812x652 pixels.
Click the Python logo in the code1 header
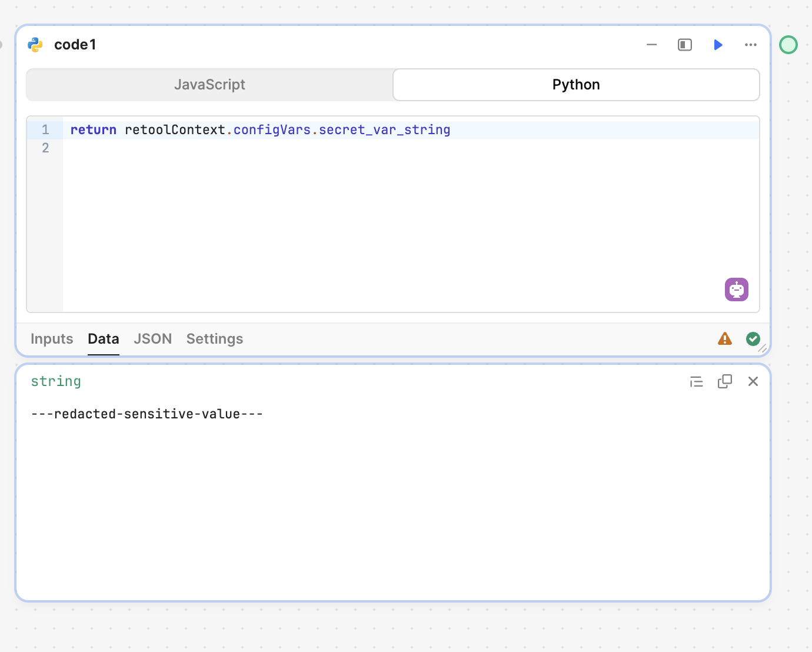coord(35,44)
